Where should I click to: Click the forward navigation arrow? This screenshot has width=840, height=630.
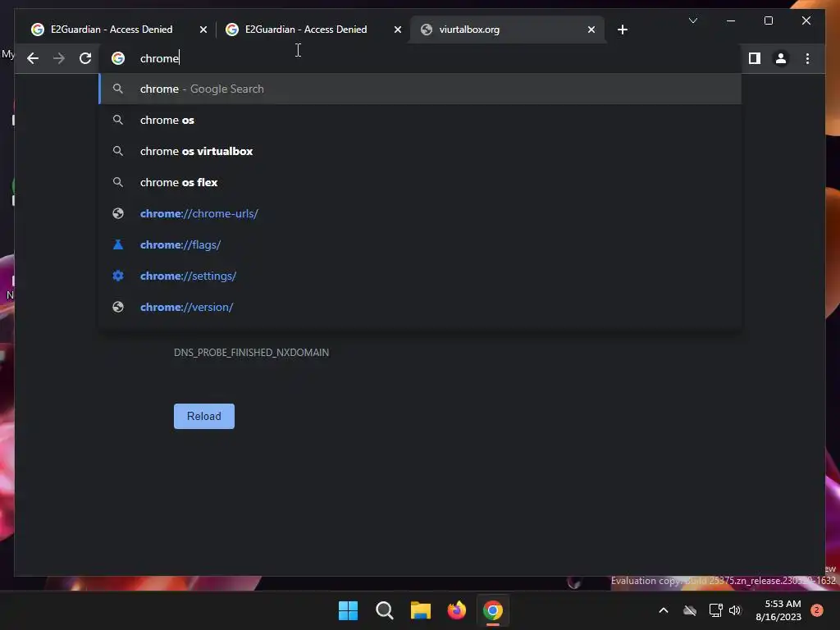(x=59, y=58)
